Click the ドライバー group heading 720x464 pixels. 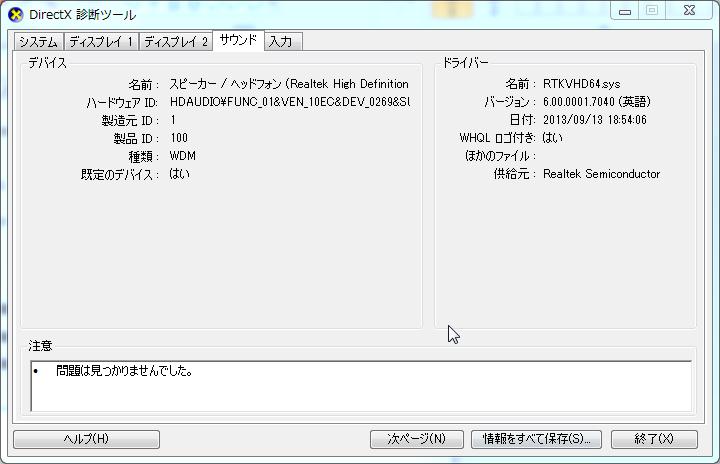pos(465,63)
